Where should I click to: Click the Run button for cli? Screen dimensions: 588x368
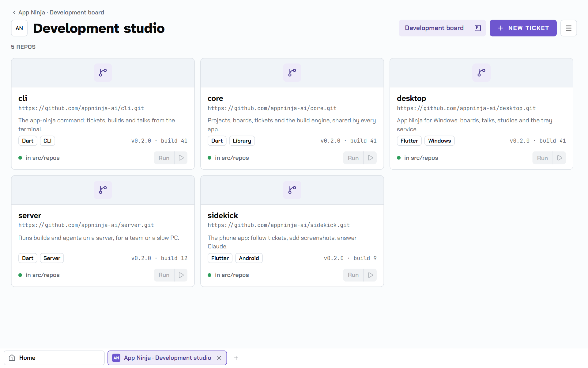pos(164,158)
